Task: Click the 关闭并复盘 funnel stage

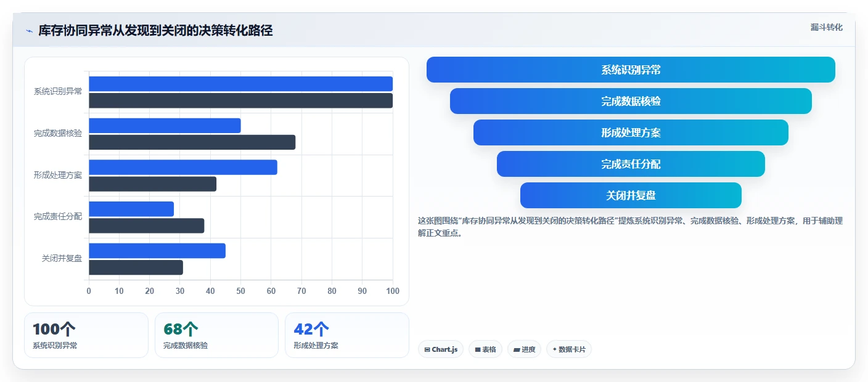Action: coord(631,195)
